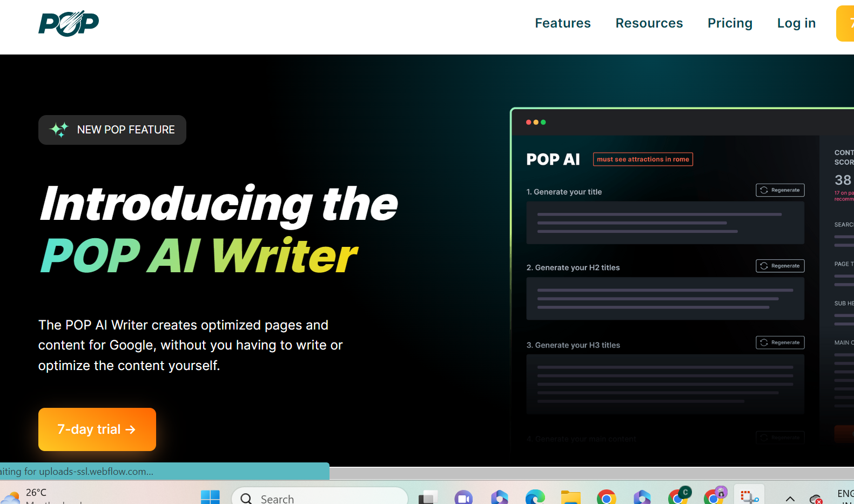Click the content score value 38
Screen dimensions: 854x504
(843, 180)
